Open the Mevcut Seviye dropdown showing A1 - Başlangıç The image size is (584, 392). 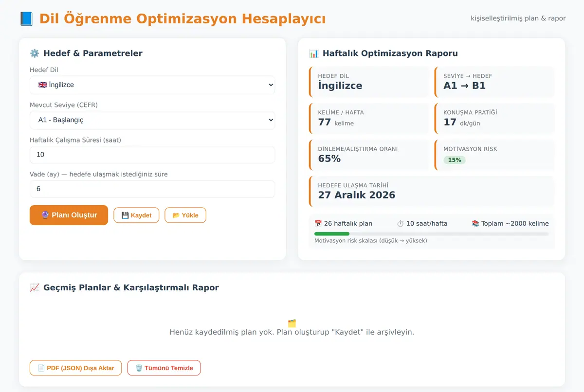click(152, 120)
